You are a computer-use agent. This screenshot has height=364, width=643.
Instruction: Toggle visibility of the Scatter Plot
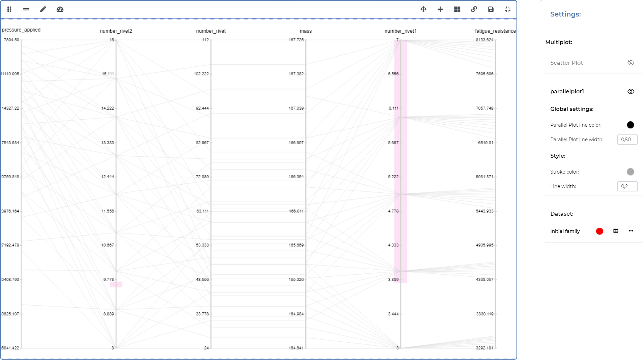(631, 63)
